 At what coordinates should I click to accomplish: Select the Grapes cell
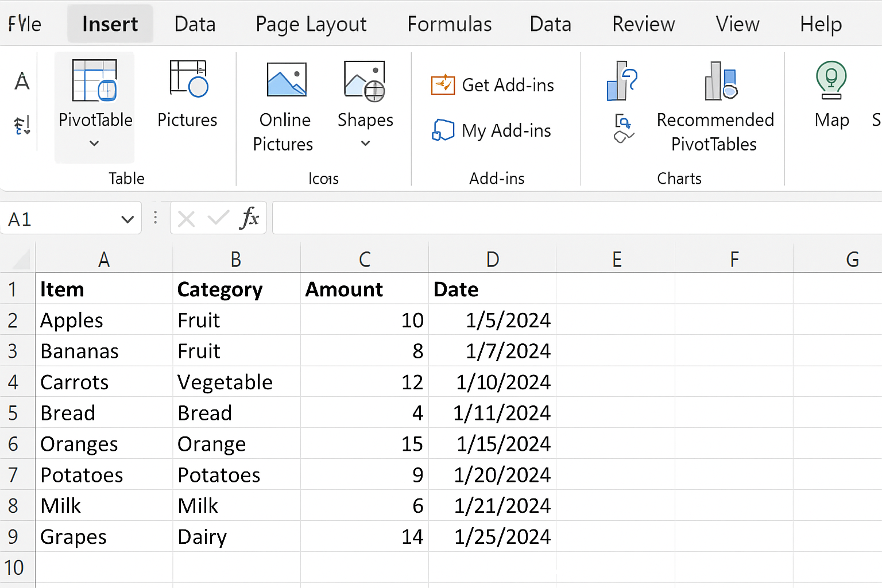click(104, 537)
